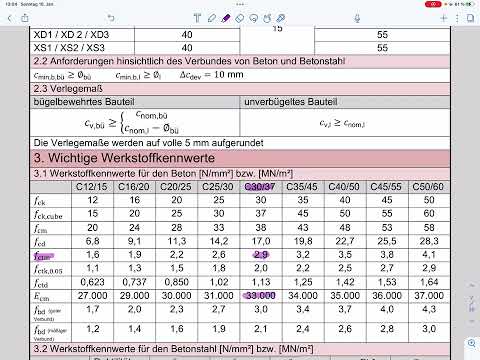Select the Lasso selection tool

pyautogui.click(x=254, y=18)
